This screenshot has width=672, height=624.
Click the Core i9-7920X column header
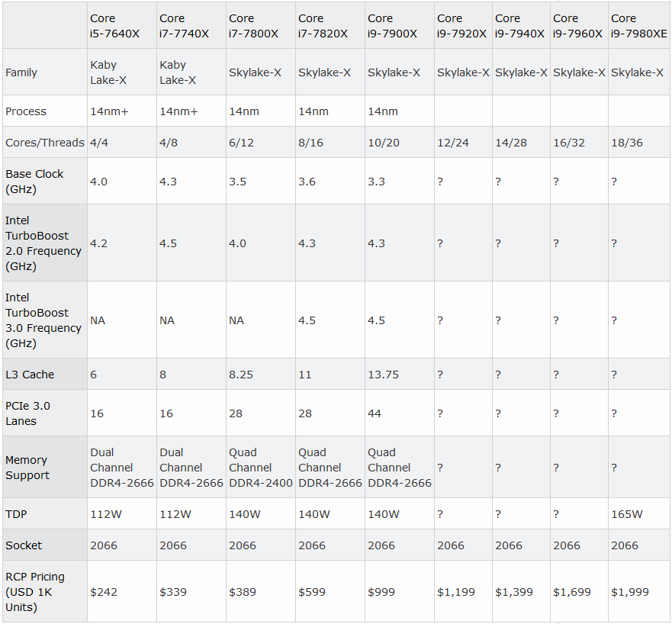tap(463, 25)
